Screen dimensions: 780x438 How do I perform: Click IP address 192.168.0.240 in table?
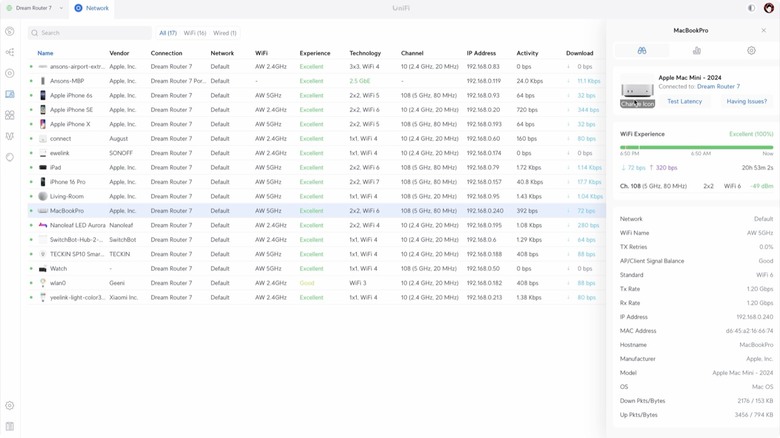pyautogui.click(x=485, y=211)
